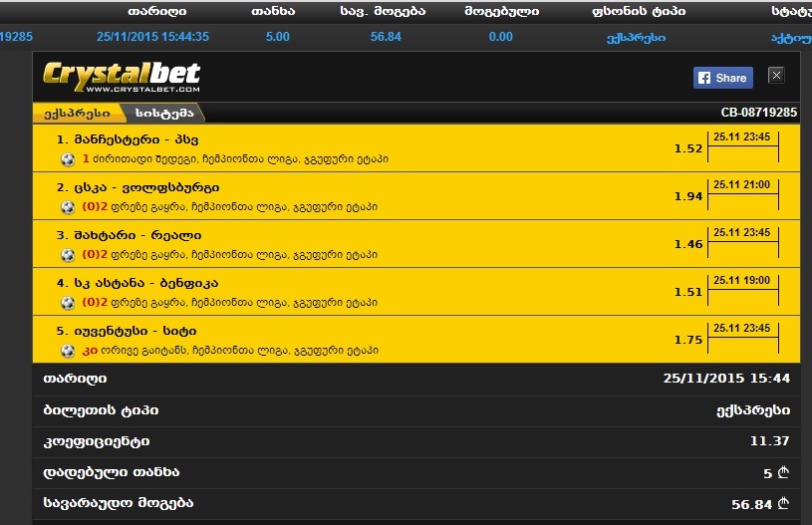This screenshot has height=525, width=812.
Task: Click the ticket date value 25/11/2015 15:44
Action: [726, 379]
